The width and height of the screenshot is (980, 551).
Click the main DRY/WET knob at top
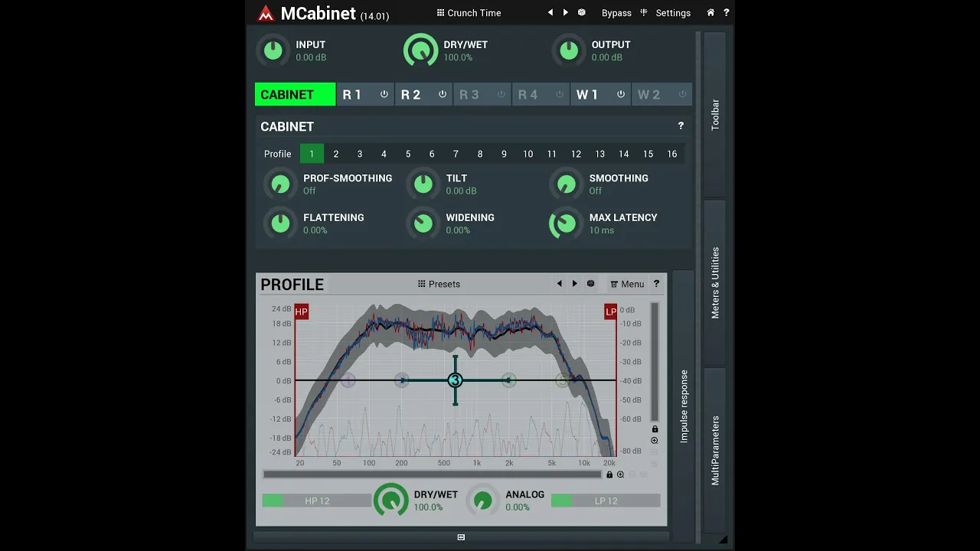point(420,51)
